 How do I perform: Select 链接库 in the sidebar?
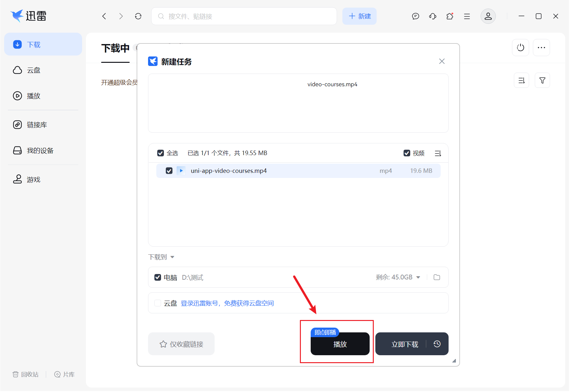43,125
